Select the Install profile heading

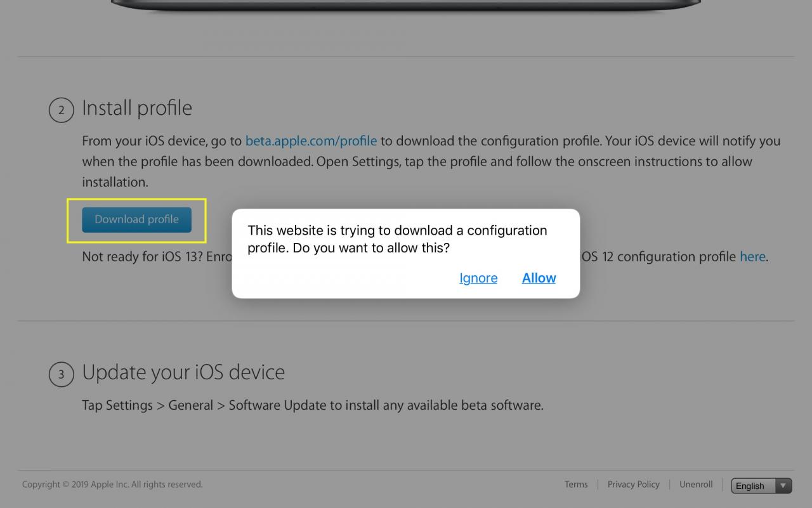[x=137, y=108]
